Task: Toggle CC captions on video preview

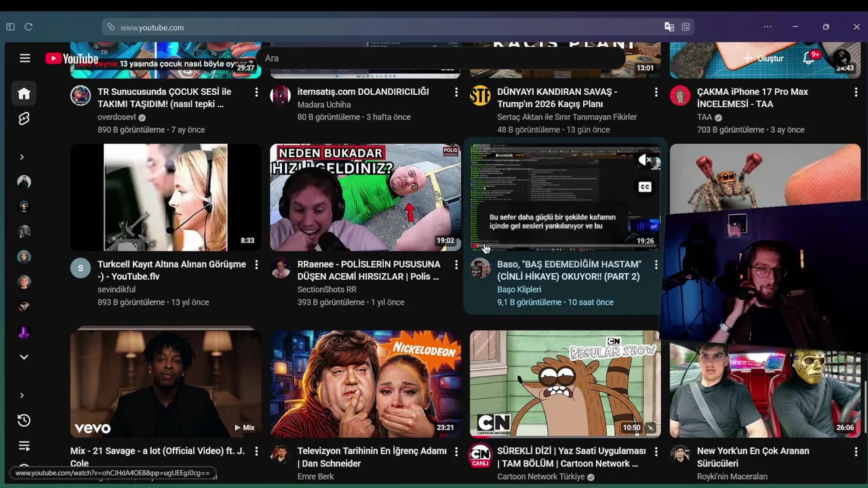Action: point(645,187)
